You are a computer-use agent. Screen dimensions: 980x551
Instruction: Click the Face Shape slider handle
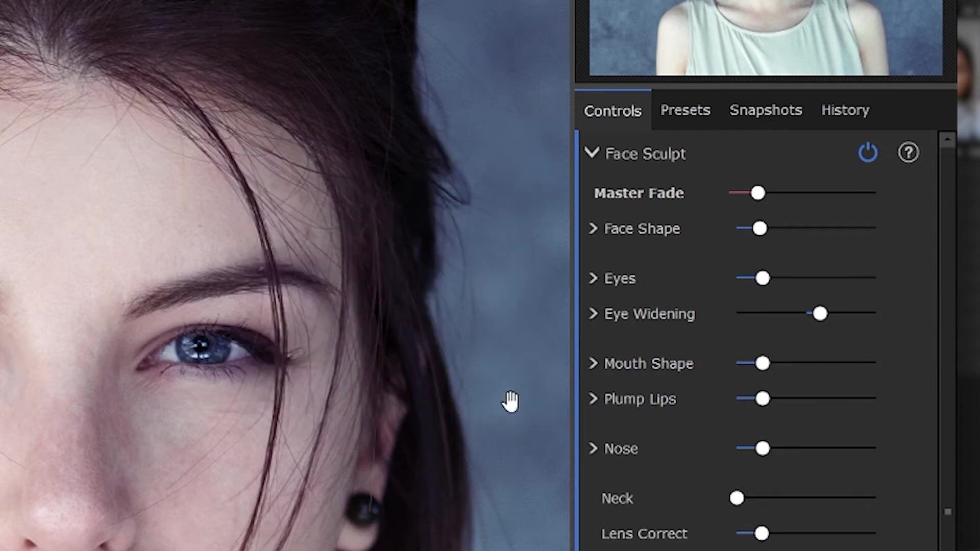click(759, 228)
